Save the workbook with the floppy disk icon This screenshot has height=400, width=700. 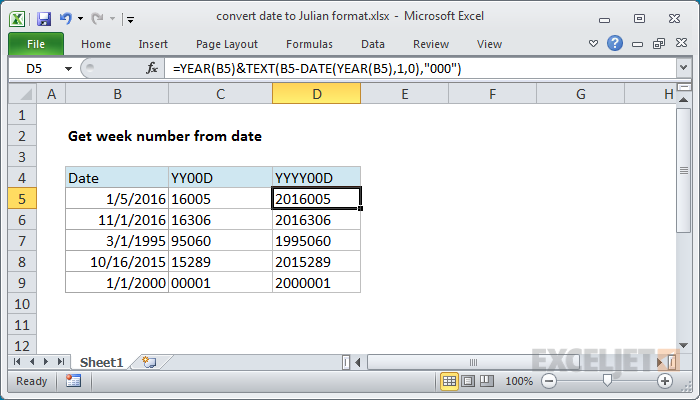[44, 19]
